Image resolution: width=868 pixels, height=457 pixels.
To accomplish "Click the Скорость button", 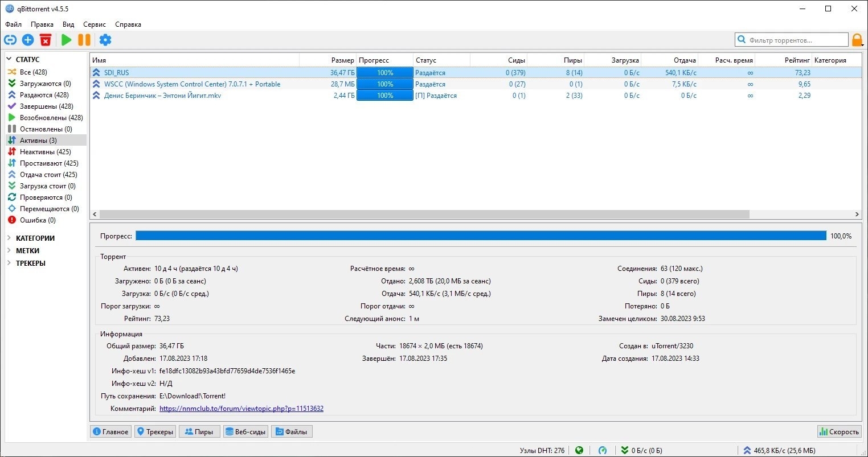I will pos(840,432).
